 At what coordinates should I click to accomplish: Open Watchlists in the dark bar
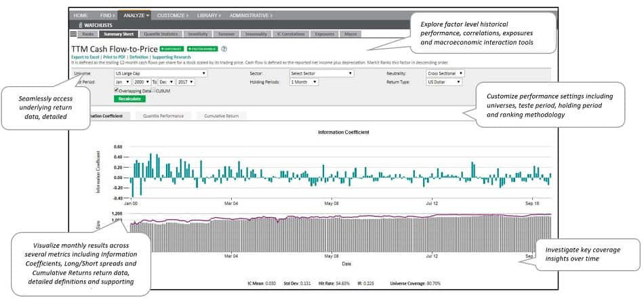pyautogui.click(x=95, y=25)
